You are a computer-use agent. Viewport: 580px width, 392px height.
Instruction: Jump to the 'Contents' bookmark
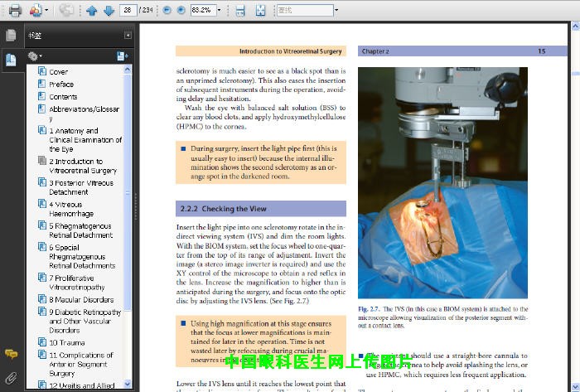[63, 97]
